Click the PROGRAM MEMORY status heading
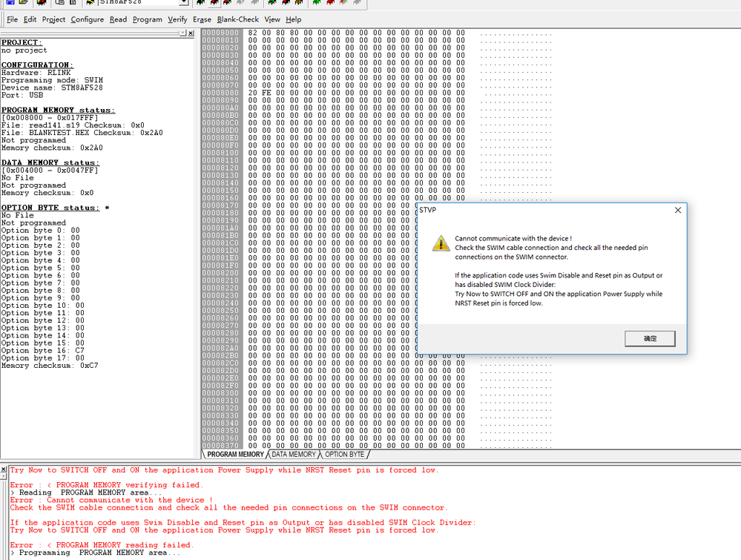This screenshot has height=560, width=741. (x=58, y=110)
